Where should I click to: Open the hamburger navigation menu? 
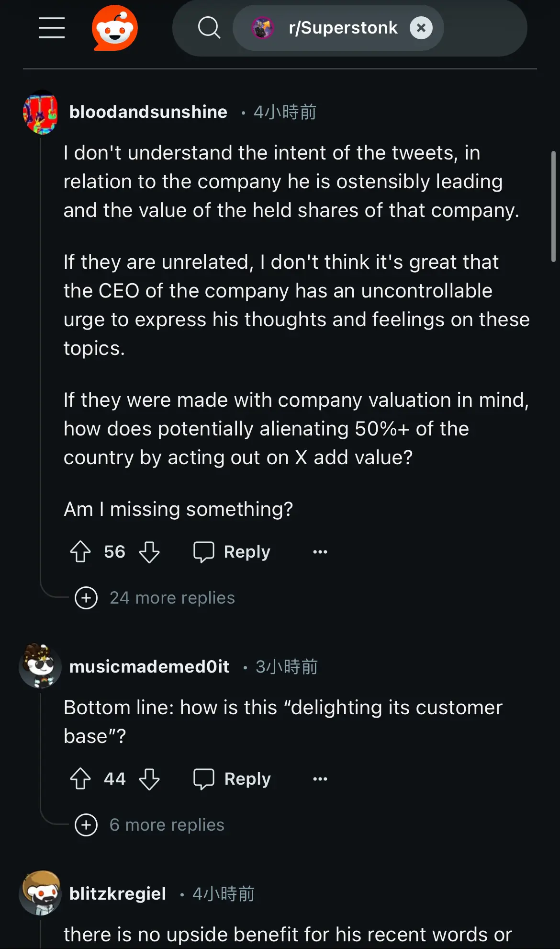(52, 28)
